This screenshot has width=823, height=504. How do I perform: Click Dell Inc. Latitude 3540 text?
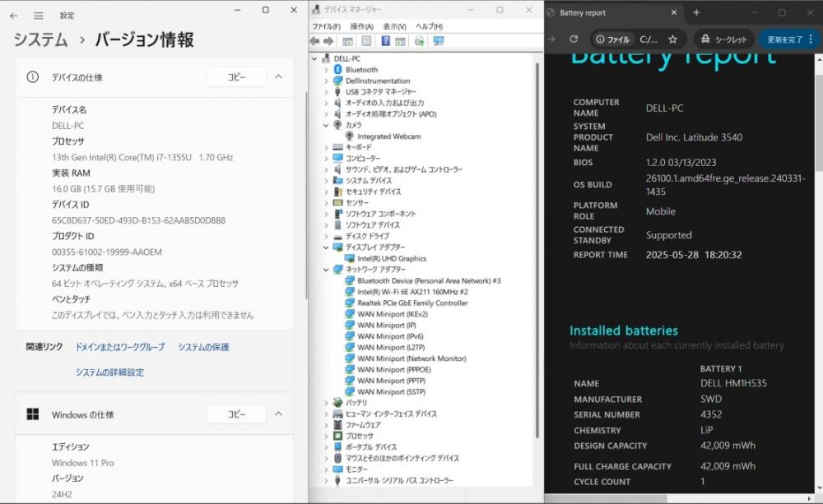tap(694, 137)
